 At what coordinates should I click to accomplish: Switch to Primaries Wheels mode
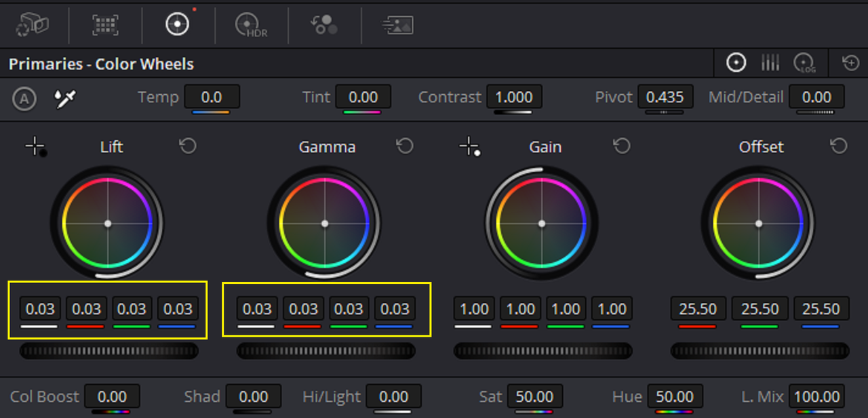[x=736, y=63]
